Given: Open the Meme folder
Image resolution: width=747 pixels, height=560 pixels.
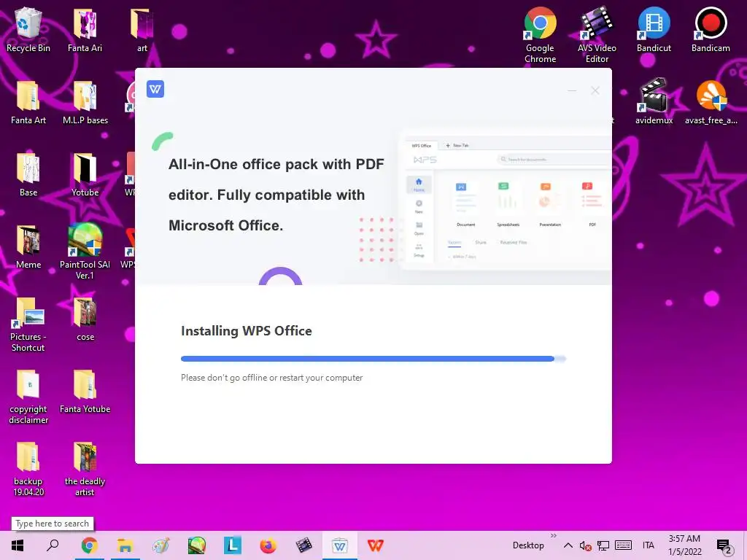Looking at the screenshot, I should coord(28,246).
